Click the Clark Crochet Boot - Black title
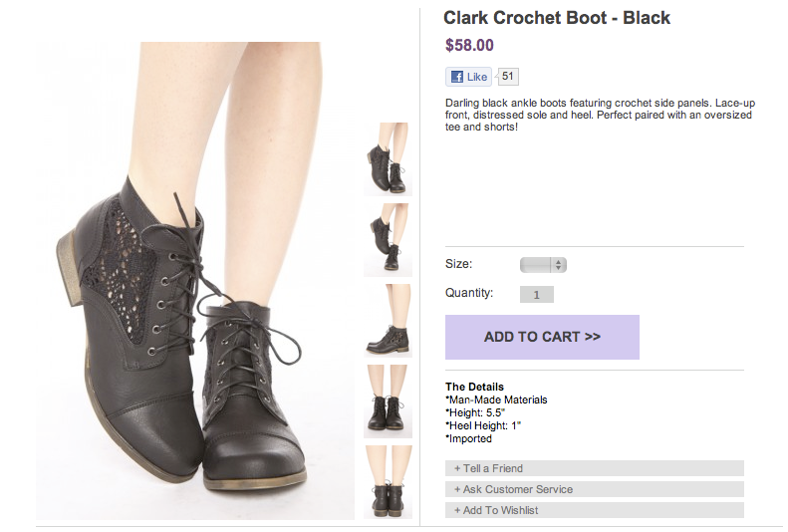788x532 pixels. [x=557, y=18]
